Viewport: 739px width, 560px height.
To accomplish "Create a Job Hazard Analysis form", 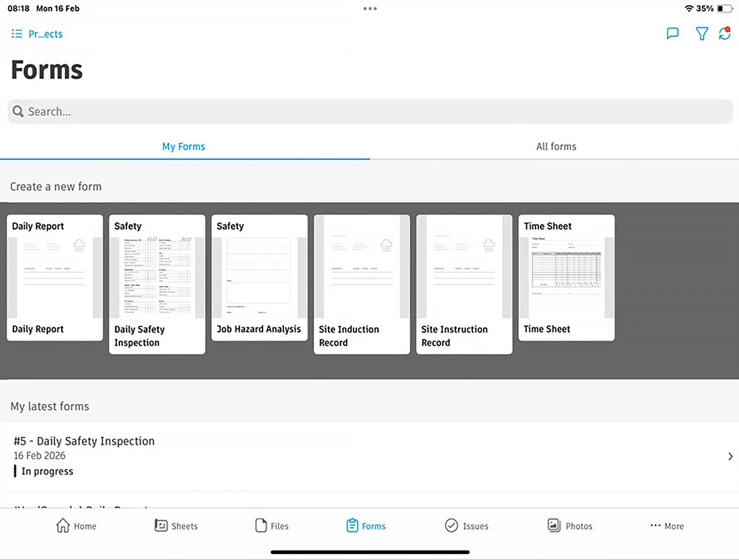I will point(259,278).
